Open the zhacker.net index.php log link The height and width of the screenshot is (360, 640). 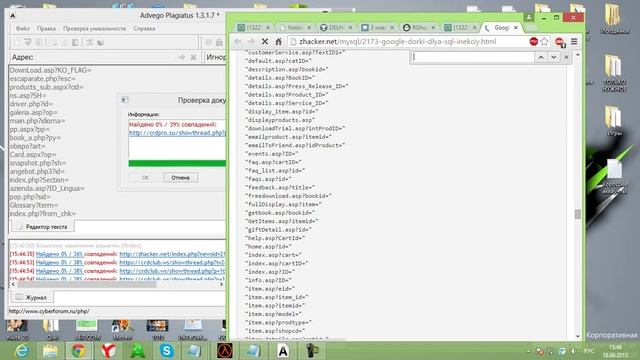point(172,254)
